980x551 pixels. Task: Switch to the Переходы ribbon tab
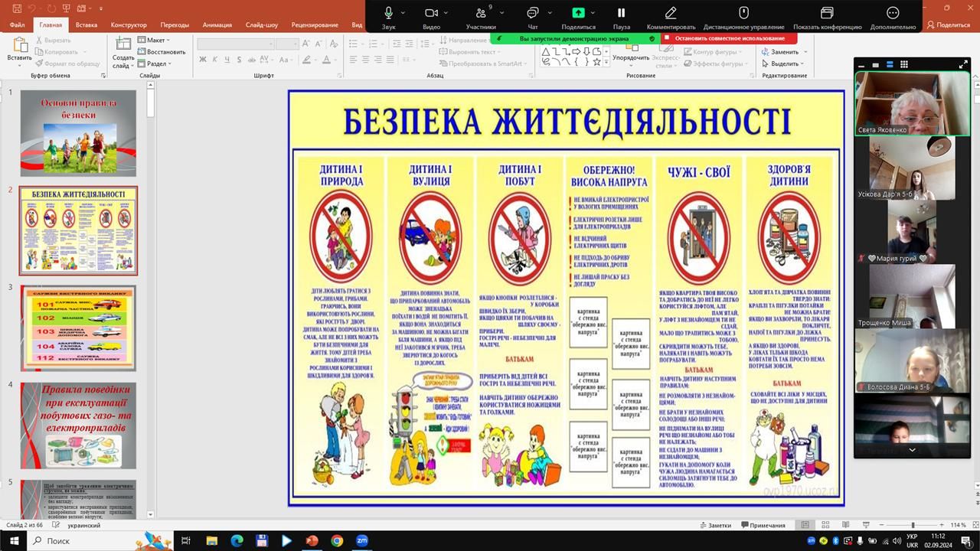[x=175, y=25]
